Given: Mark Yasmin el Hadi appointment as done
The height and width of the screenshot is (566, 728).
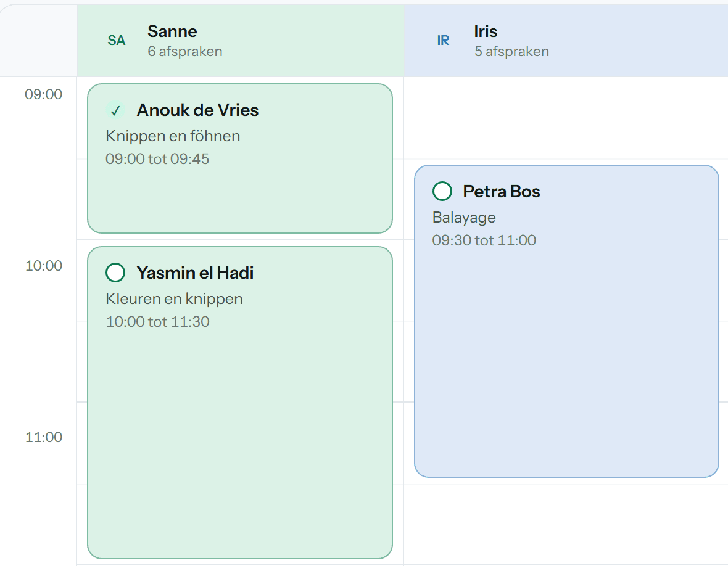Looking at the screenshot, I should pos(115,273).
